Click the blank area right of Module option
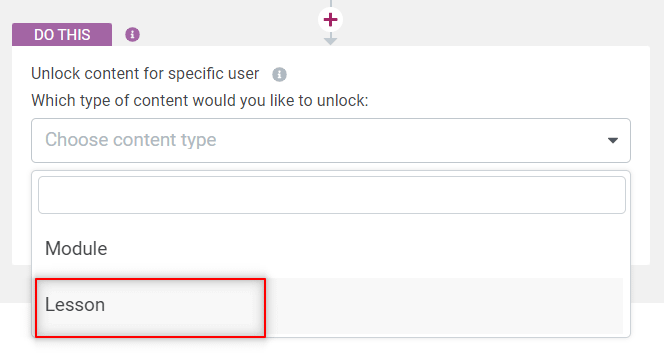This screenshot has width=664, height=363. pyautogui.click(x=364, y=249)
